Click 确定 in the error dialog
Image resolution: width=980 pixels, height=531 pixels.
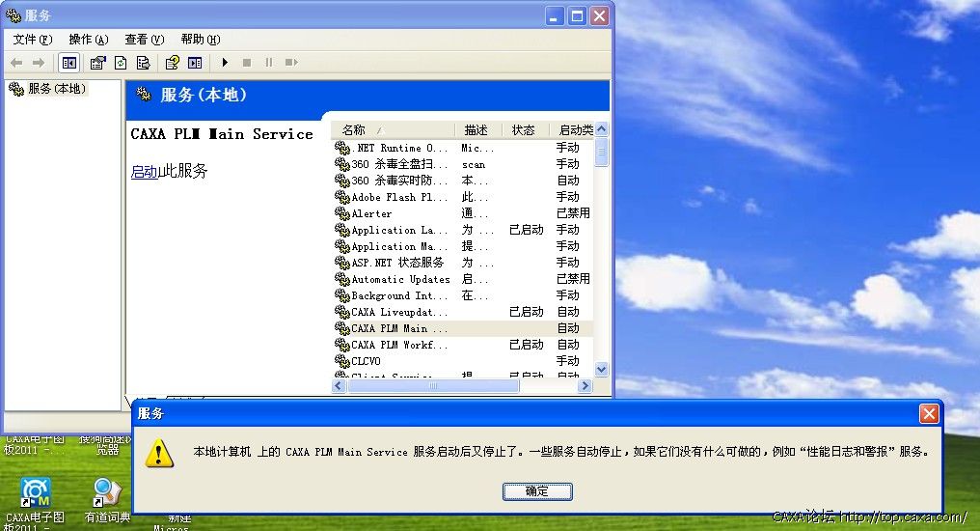pos(537,491)
